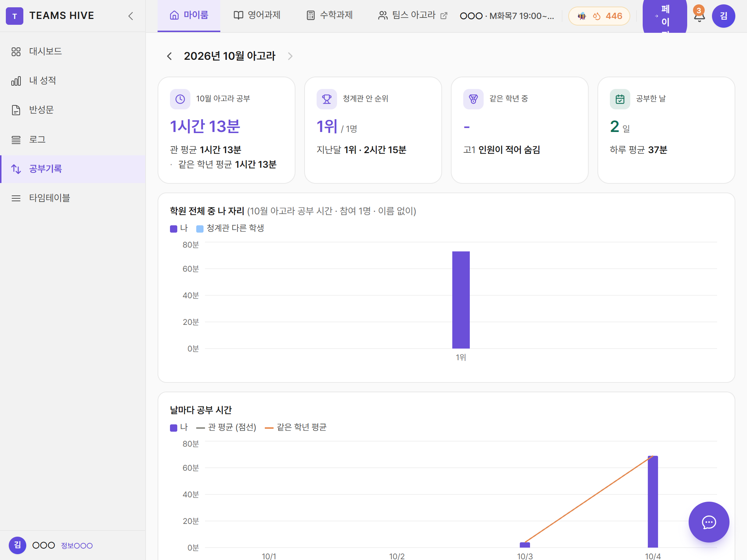
Task: Go to 반성문 page
Action: tap(73, 110)
